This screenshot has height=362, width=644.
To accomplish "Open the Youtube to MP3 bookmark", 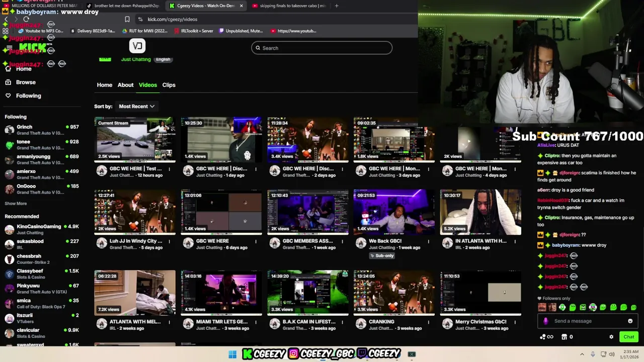I will pos(40,31).
